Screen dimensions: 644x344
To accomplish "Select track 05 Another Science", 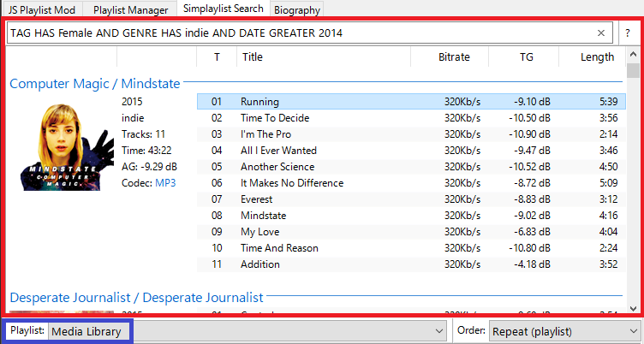I will tap(412, 166).
